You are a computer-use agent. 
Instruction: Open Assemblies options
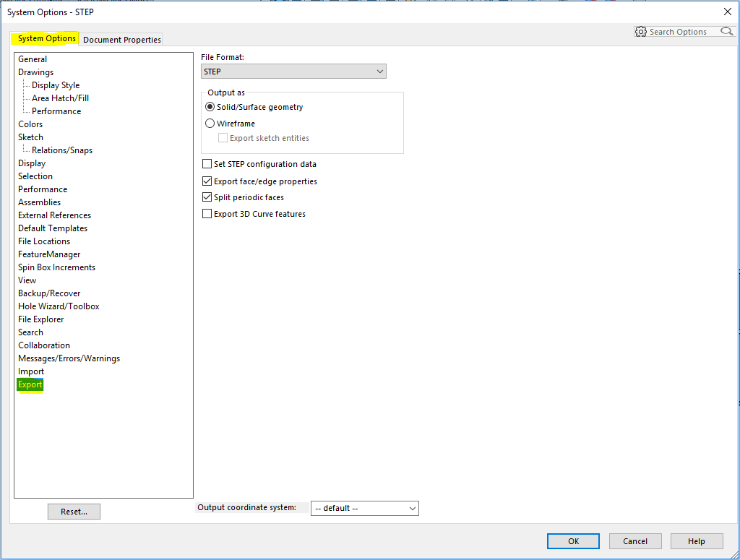click(x=40, y=202)
